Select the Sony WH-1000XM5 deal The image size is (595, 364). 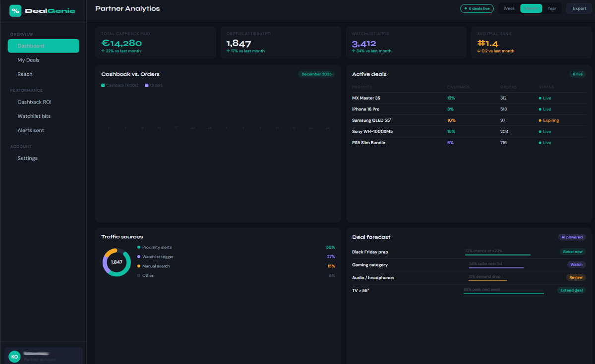(469, 131)
